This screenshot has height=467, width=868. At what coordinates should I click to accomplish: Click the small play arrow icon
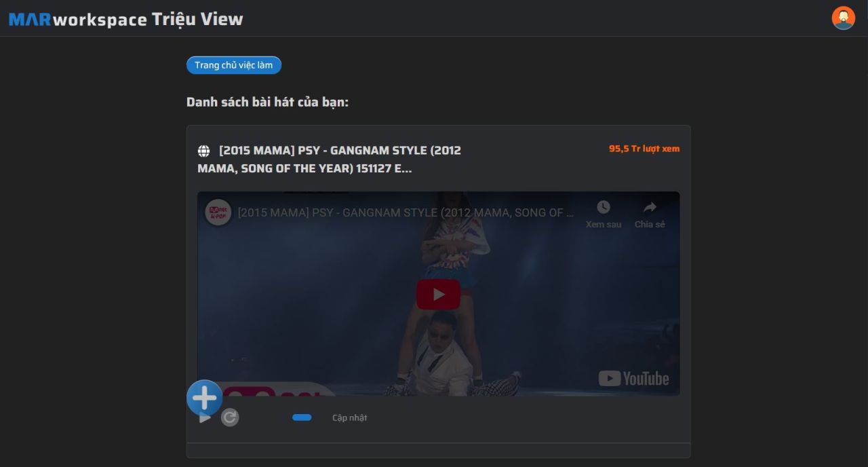coord(205,418)
